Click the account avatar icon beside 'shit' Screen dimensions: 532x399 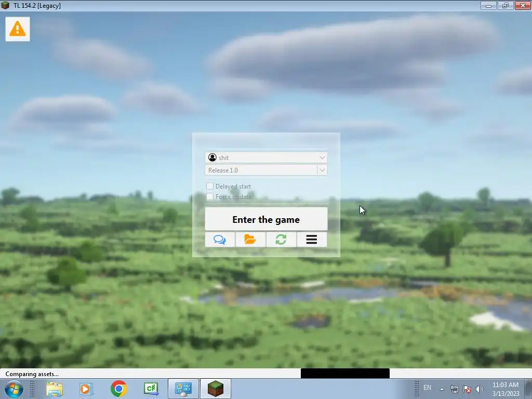point(212,157)
